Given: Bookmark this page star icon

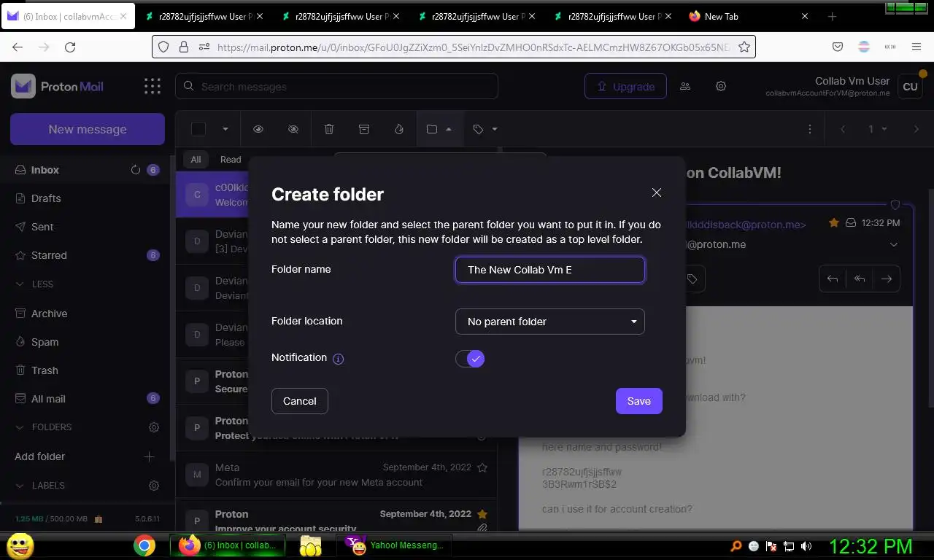Looking at the screenshot, I should click(744, 47).
